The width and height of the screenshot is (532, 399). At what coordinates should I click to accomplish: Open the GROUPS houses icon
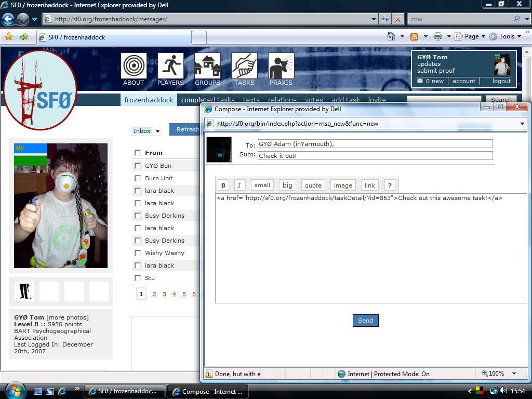[207, 66]
